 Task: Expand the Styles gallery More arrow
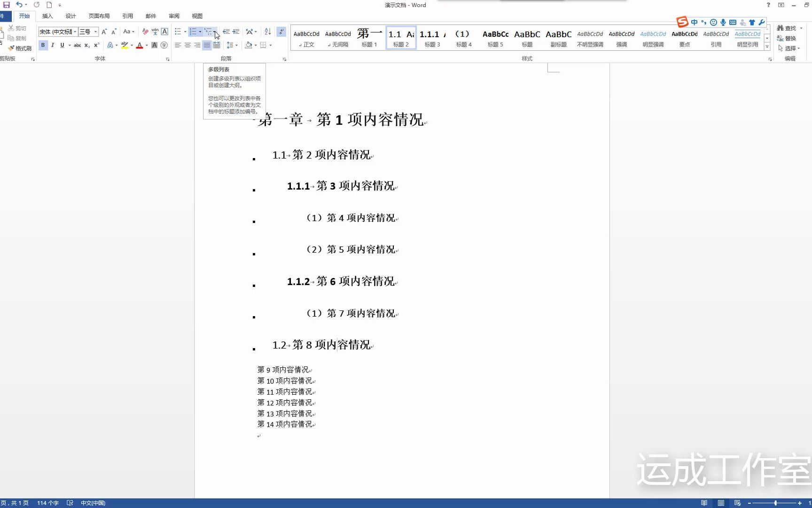pos(767,47)
